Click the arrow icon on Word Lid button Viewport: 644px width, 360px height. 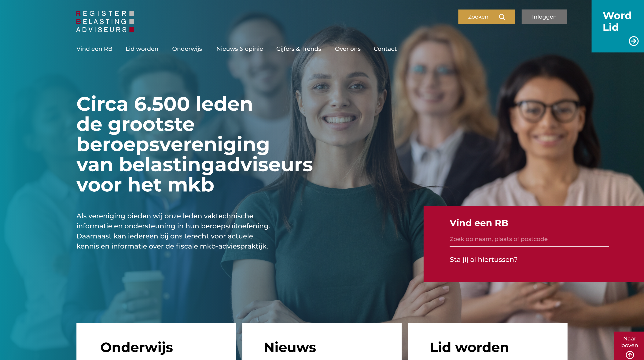pyautogui.click(x=633, y=41)
